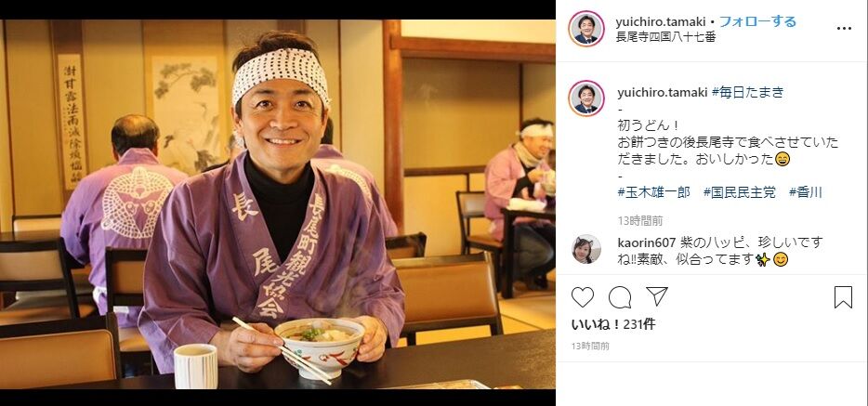This screenshot has width=868, height=406.
Task: Like the post with heart icon
Action: 583,297
